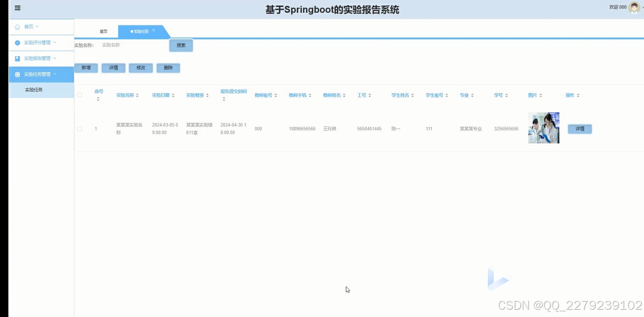The image size is (644, 317).
Task: Click the hamburger menu icon at top left
Action: point(17,8)
